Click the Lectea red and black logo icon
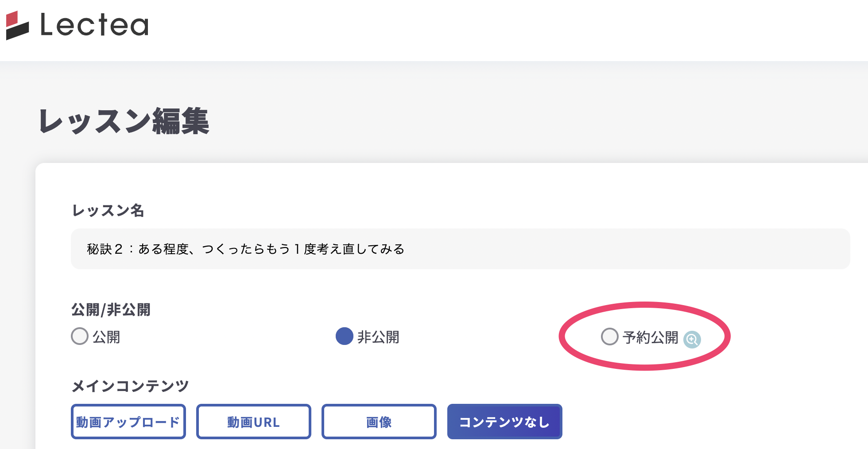This screenshot has height=449, width=868. click(17, 25)
